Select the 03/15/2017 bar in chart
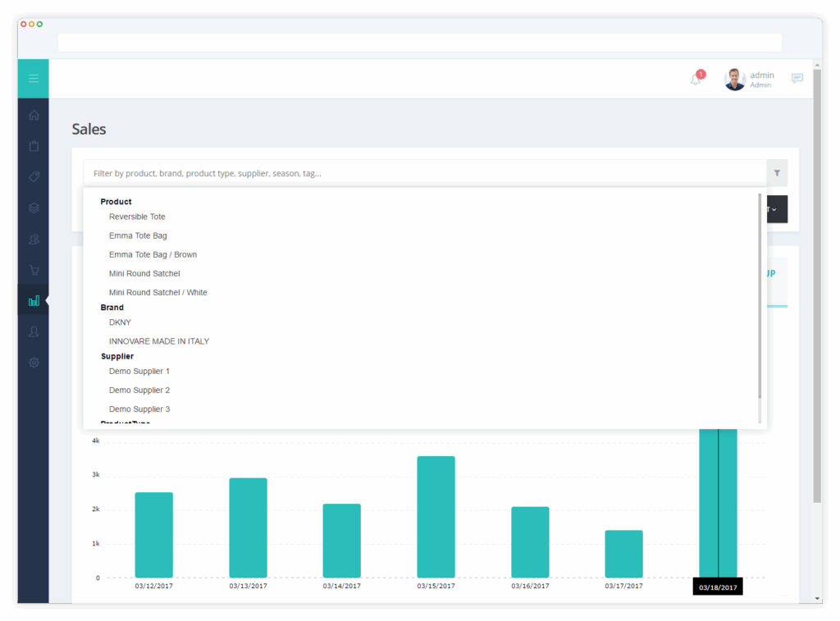 pos(436,517)
